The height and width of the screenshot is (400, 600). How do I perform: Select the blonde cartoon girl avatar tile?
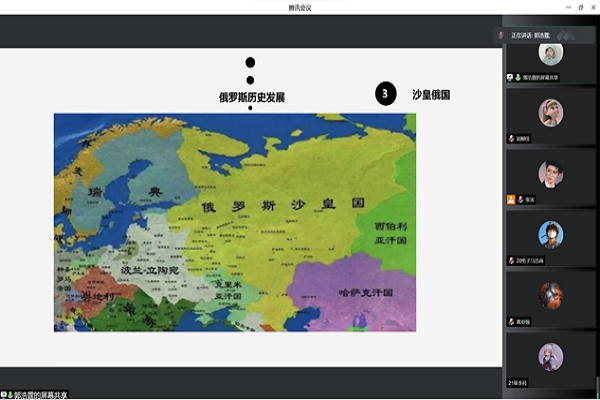[551, 111]
